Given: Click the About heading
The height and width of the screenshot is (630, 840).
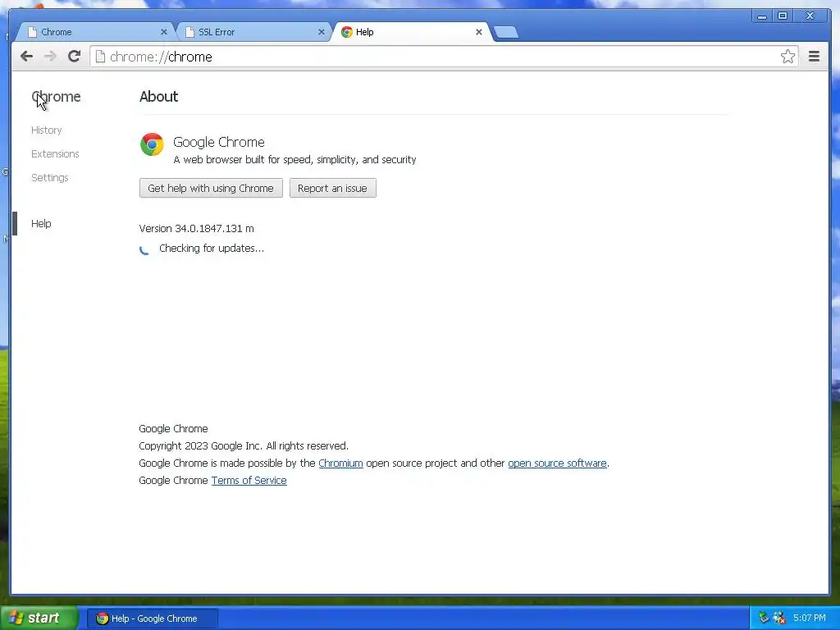Looking at the screenshot, I should click(x=158, y=97).
